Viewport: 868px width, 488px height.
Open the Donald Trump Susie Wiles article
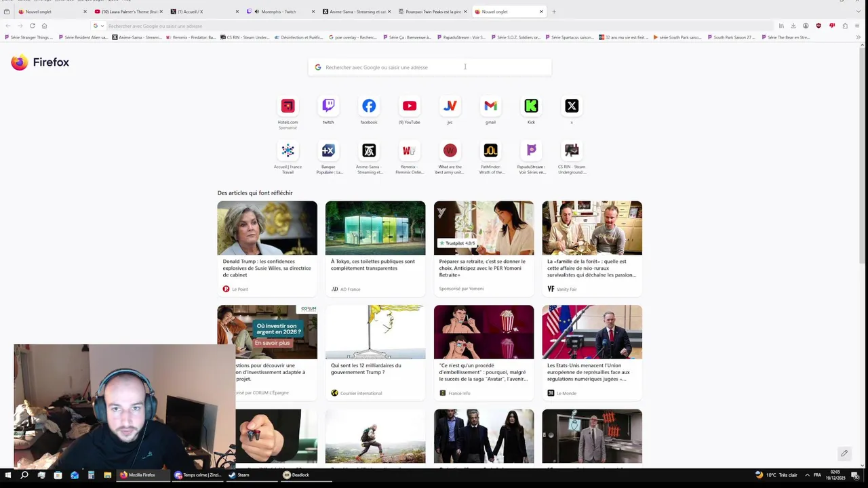(267, 248)
